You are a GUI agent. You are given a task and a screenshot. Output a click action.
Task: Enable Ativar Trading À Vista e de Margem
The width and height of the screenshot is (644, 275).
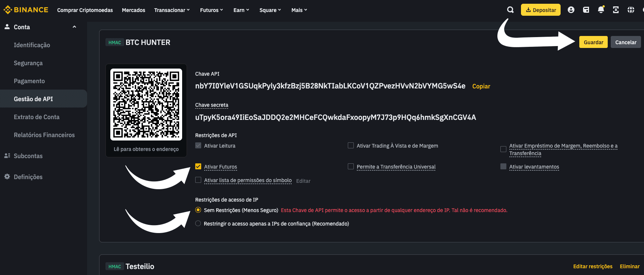pos(351,145)
